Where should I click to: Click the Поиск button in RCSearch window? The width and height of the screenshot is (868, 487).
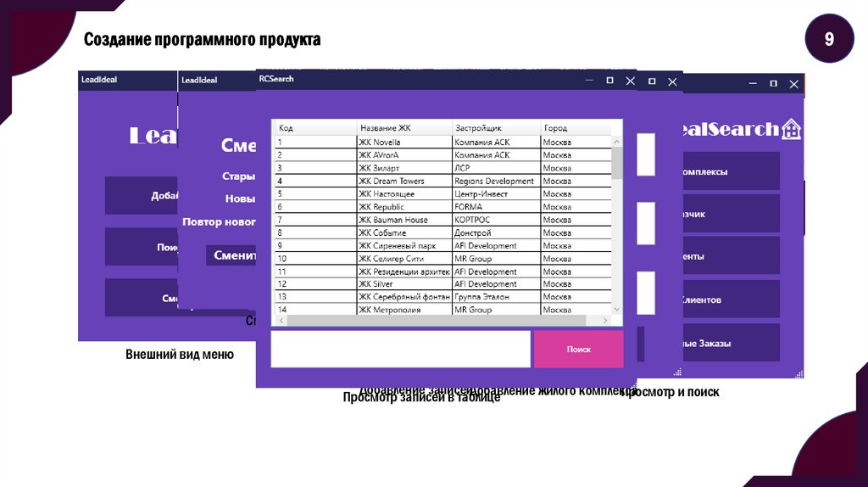point(578,349)
